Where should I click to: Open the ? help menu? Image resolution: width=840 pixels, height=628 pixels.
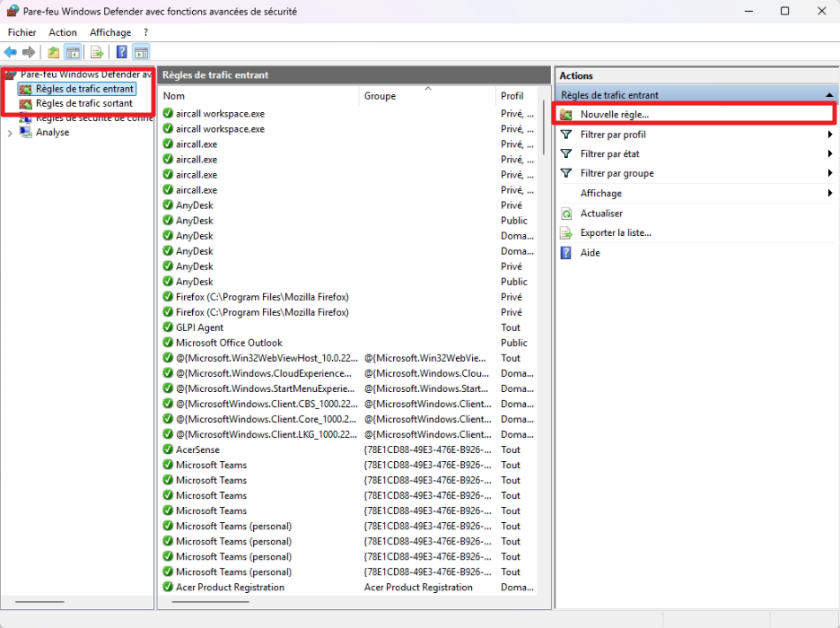pos(145,32)
